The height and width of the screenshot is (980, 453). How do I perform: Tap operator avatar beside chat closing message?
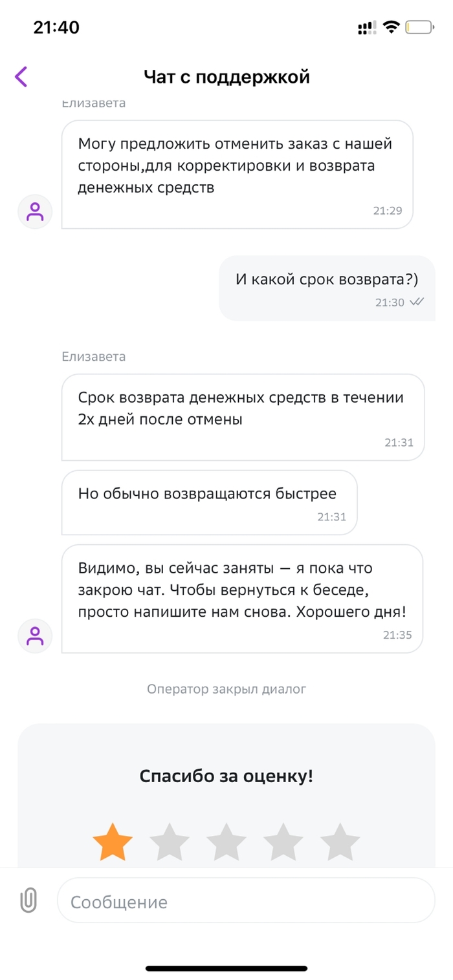[35, 635]
